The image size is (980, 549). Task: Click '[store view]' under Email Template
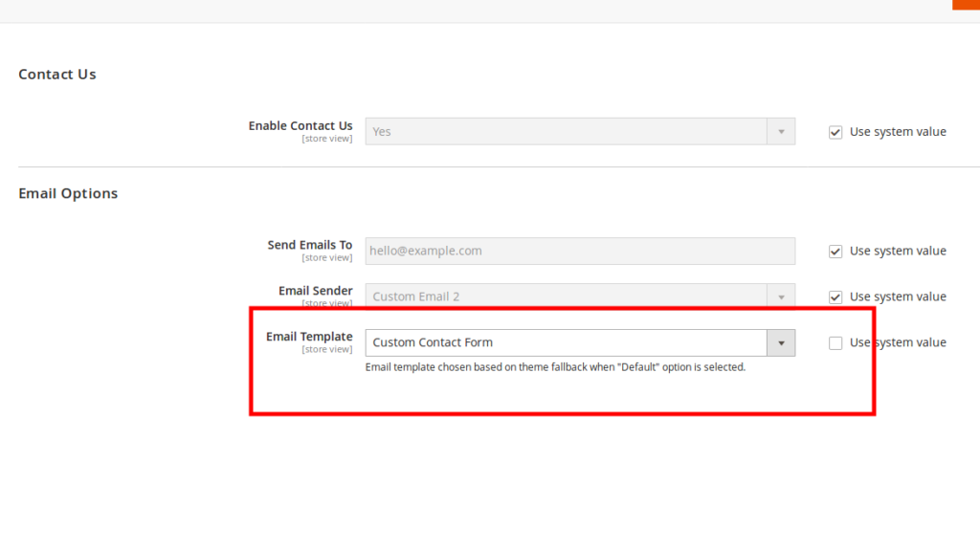click(x=327, y=349)
